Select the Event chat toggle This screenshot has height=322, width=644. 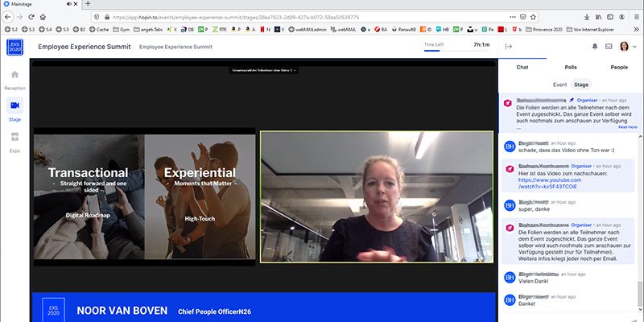559,85
